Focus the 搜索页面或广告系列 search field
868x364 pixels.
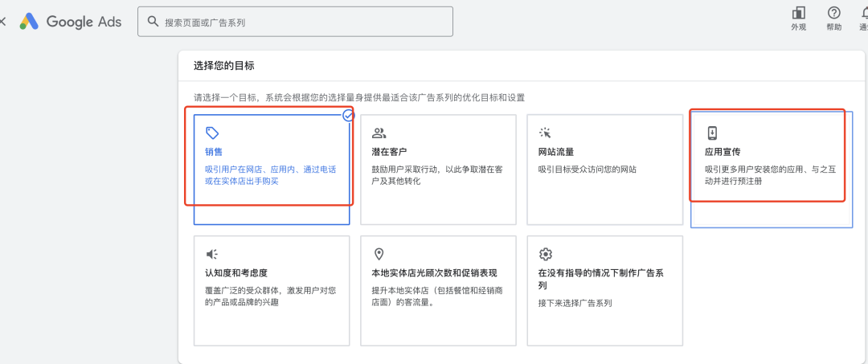pyautogui.click(x=295, y=22)
